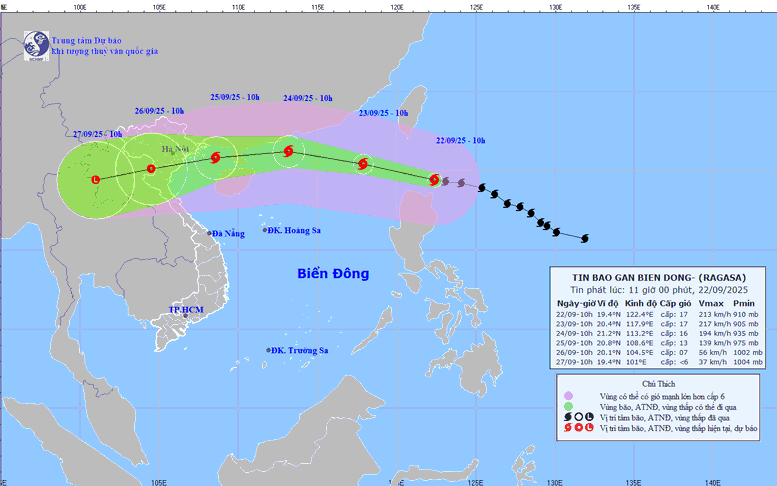Click the ĐK. Hoàng Sa island marker

(266, 230)
